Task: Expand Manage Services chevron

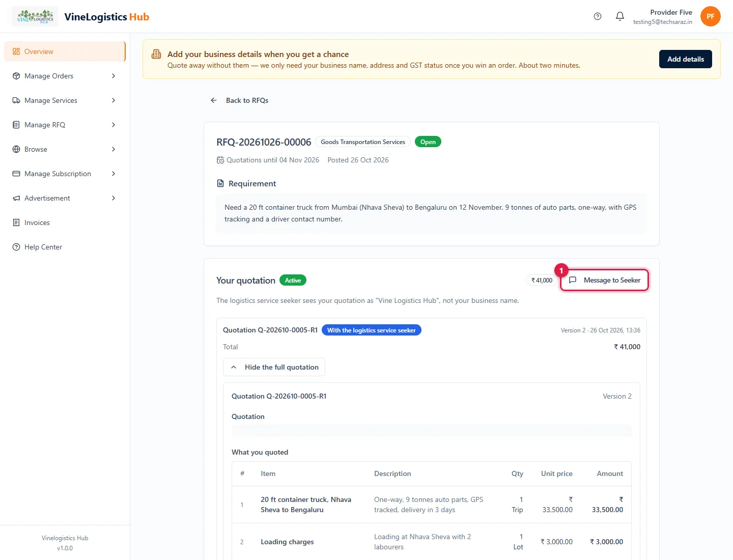Action: (x=114, y=100)
